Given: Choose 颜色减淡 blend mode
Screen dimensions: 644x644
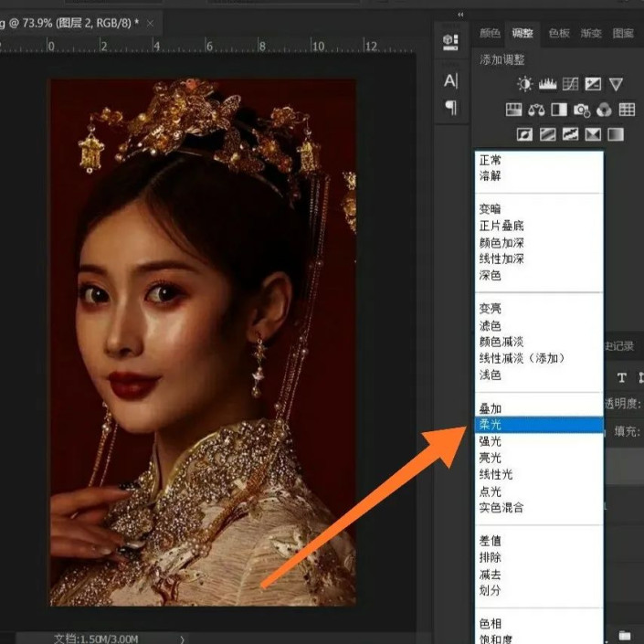Looking at the screenshot, I should point(539,342).
